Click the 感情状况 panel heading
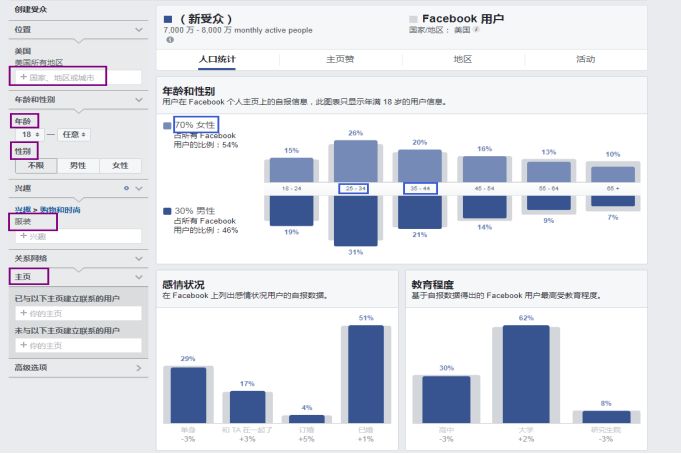This screenshot has height=454, width=681. (183, 285)
